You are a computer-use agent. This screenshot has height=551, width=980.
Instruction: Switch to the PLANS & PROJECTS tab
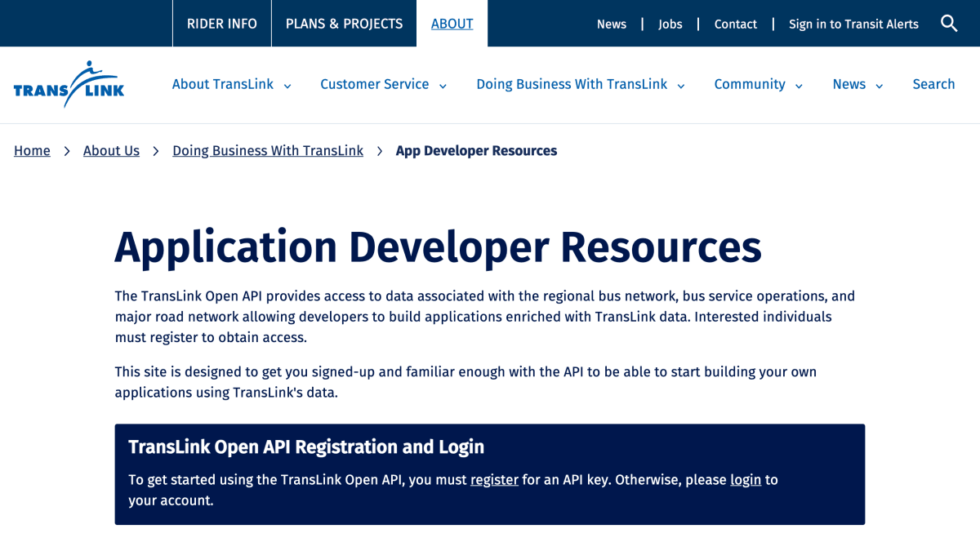[344, 24]
